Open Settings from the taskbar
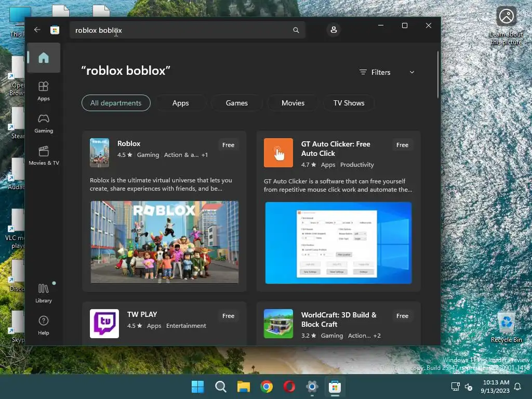The image size is (532, 399). pos(312,387)
